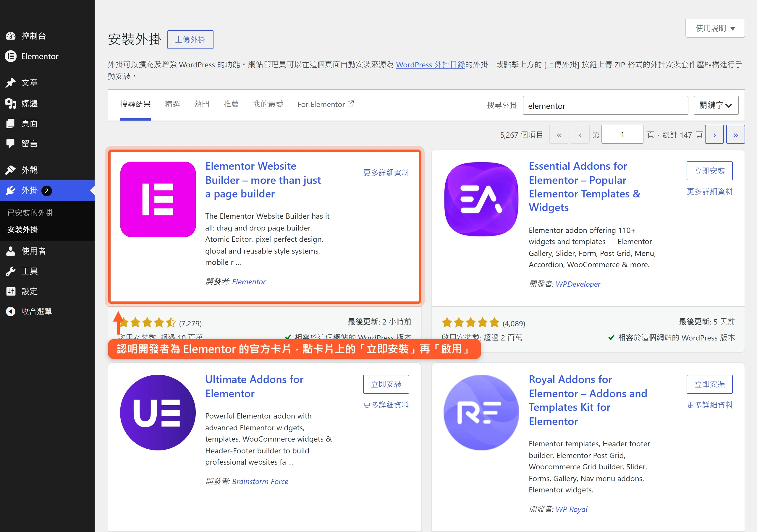
Task: Click the Essential Addons five-star rating
Action: tap(470, 323)
